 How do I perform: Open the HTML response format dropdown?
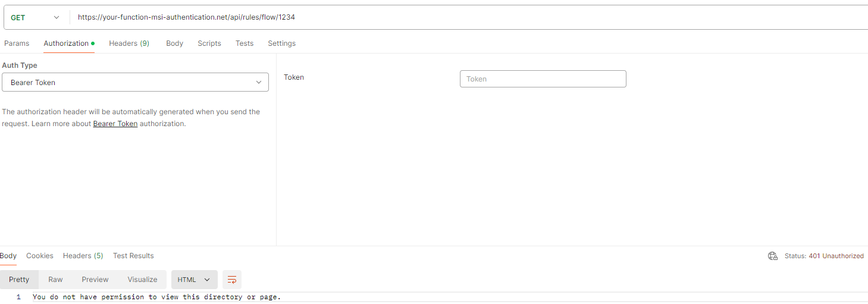pyautogui.click(x=194, y=280)
